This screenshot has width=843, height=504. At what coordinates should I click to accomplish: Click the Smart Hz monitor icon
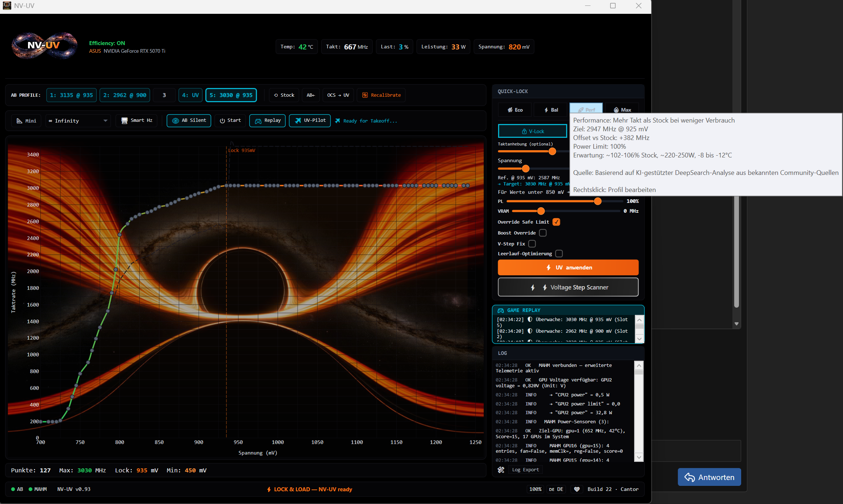[x=124, y=120]
